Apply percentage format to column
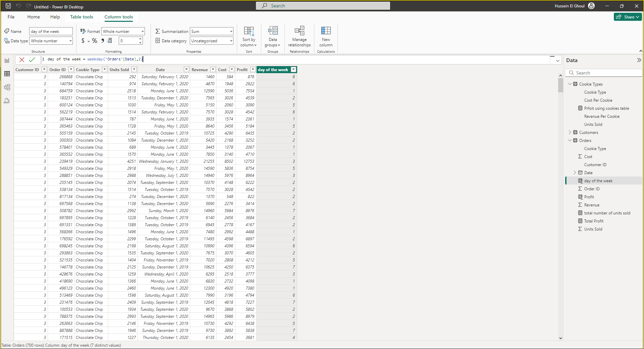Viewport: 644px width, 349px height. (x=95, y=41)
